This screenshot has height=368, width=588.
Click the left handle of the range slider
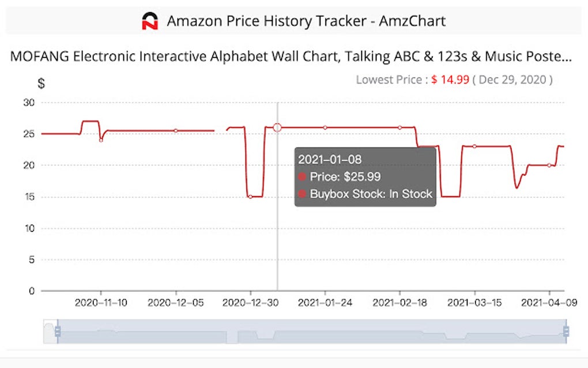pyautogui.click(x=57, y=331)
